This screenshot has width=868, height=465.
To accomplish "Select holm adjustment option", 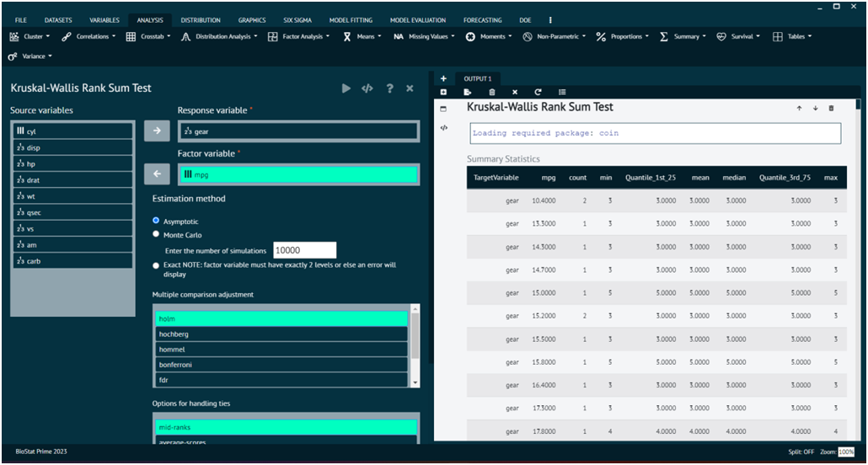I will pyautogui.click(x=281, y=319).
